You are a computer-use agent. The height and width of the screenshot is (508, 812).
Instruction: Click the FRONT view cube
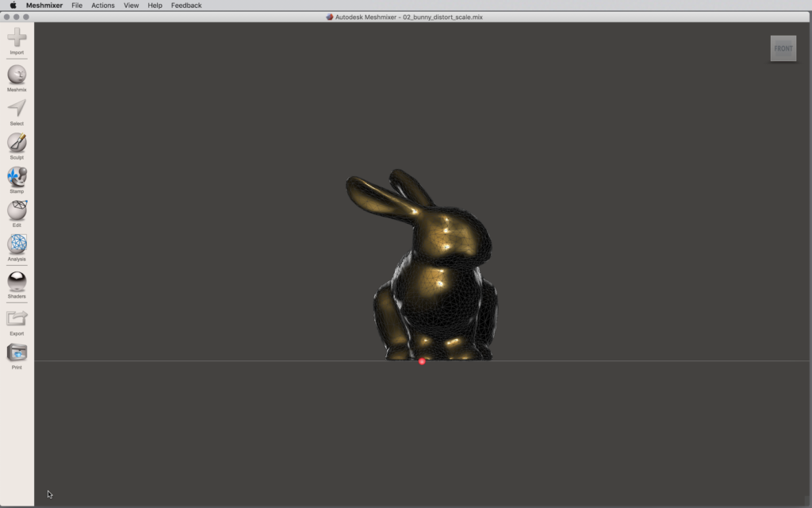783,48
